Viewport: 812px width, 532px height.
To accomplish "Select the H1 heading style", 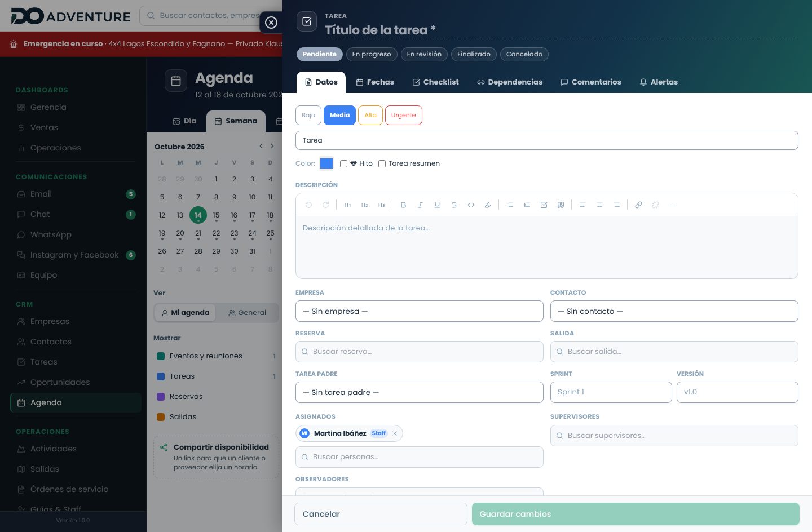I will (x=347, y=205).
